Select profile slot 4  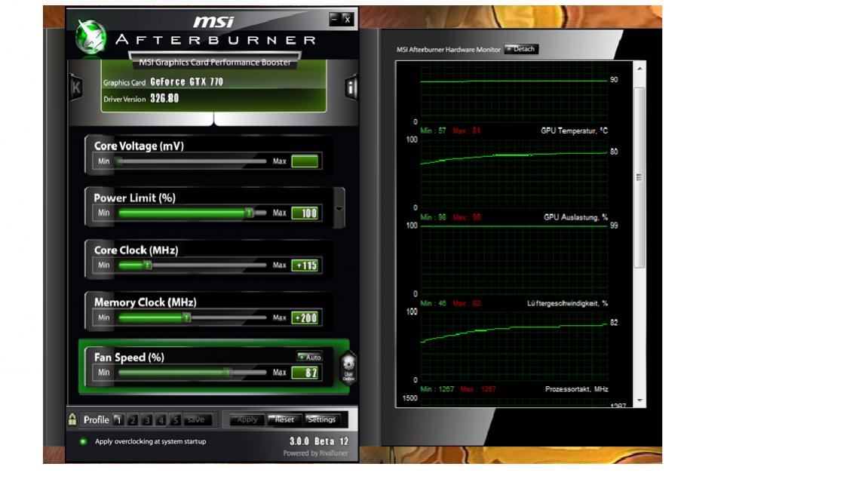161,420
